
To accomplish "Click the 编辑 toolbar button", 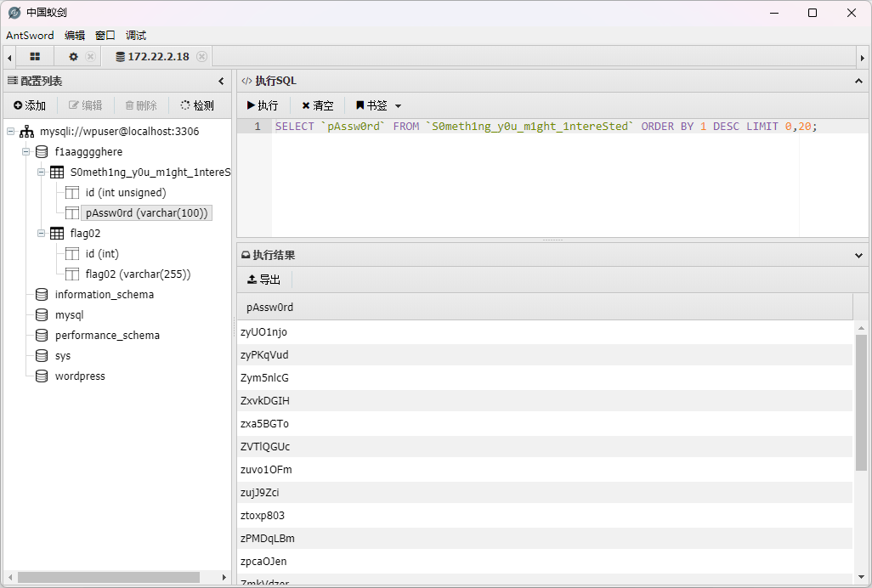I will pos(86,105).
